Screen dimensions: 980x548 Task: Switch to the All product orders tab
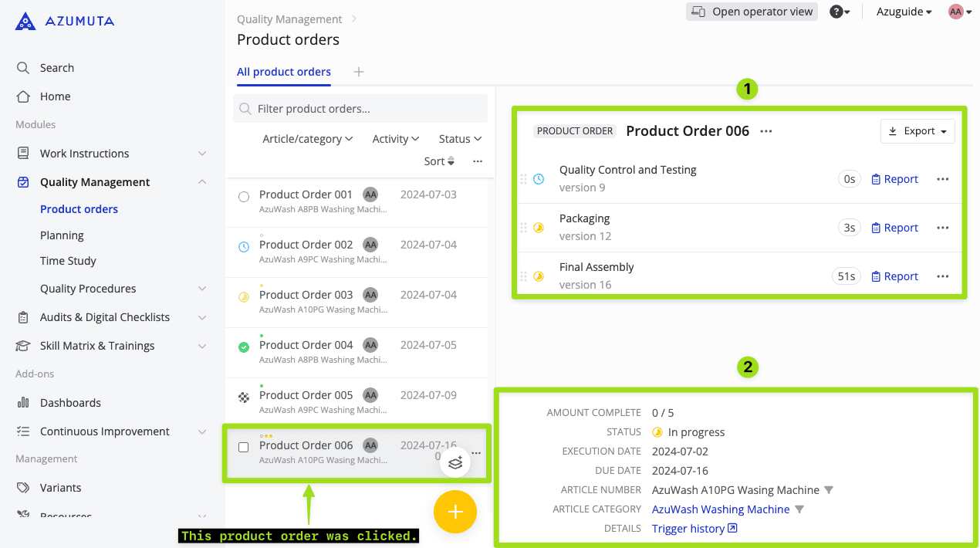[283, 71]
